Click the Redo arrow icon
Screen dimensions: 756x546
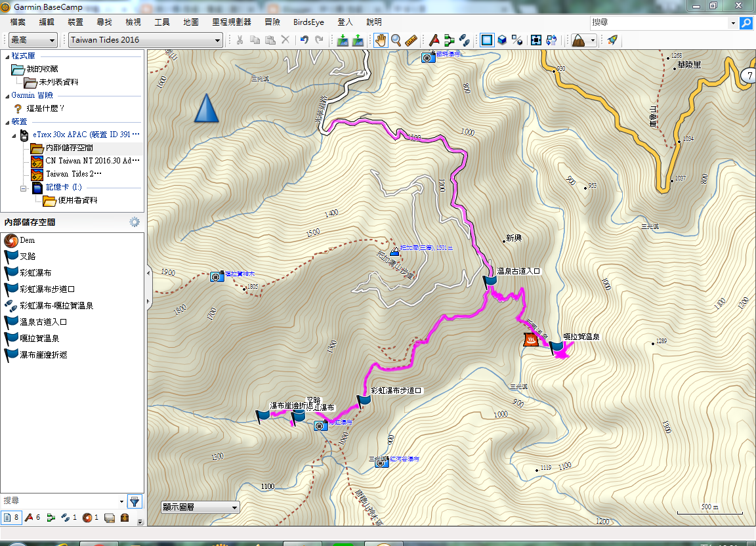(319, 40)
